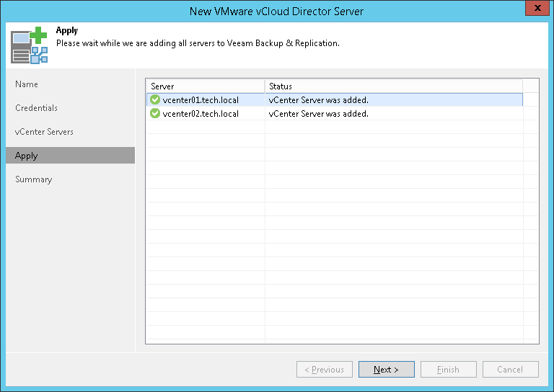Image resolution: width=554 pixels, height=392 pixels.
Task: Click the Previous button
Action: pos(325,370)
